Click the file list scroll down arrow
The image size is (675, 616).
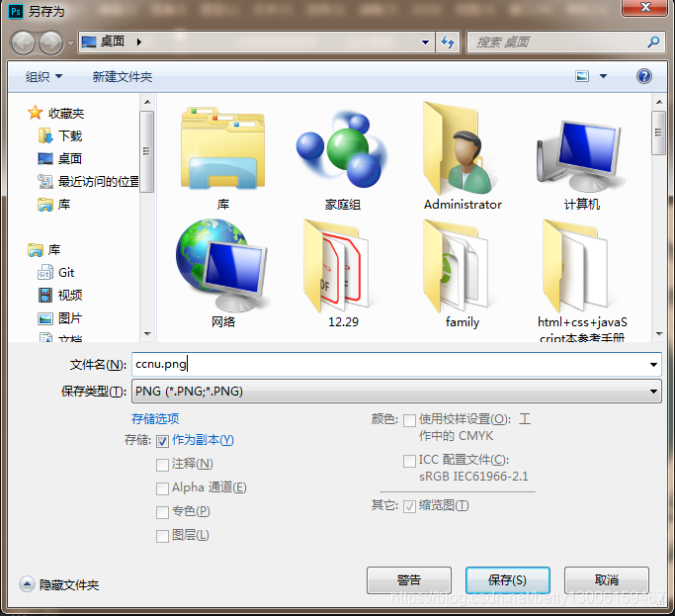[658, 334]
